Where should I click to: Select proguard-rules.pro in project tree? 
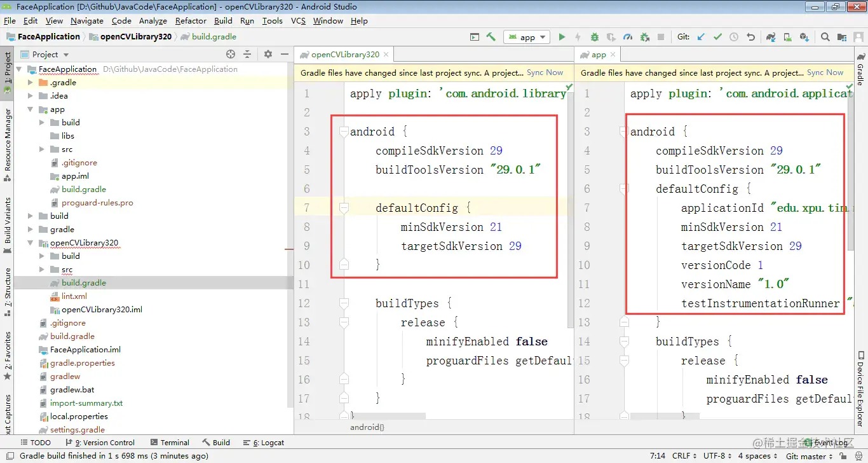97,203
